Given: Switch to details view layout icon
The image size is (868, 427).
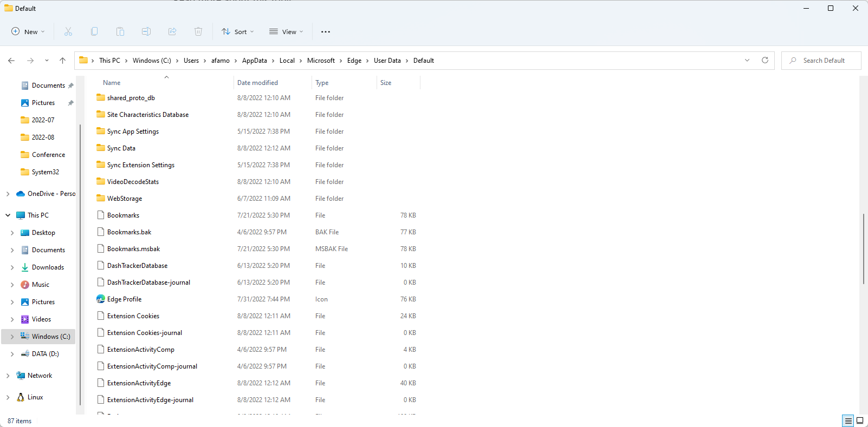Looking at the screenshot, I should tap(848, 421).
